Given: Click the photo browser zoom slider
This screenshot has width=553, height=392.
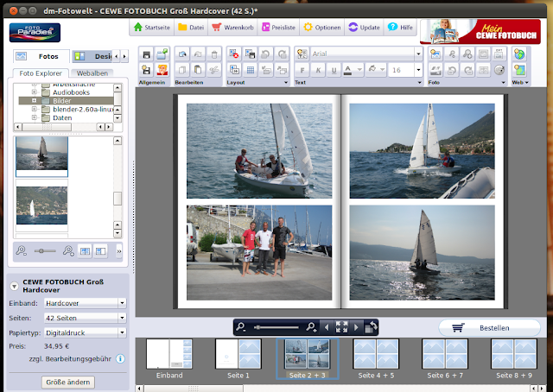Looking at the screenshot, I should coord(45,250).
